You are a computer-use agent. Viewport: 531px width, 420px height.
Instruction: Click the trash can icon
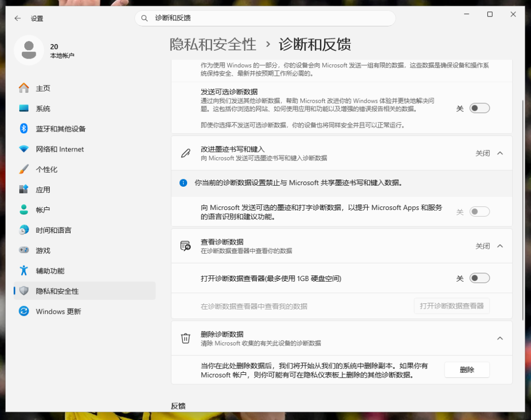point(186,339)
